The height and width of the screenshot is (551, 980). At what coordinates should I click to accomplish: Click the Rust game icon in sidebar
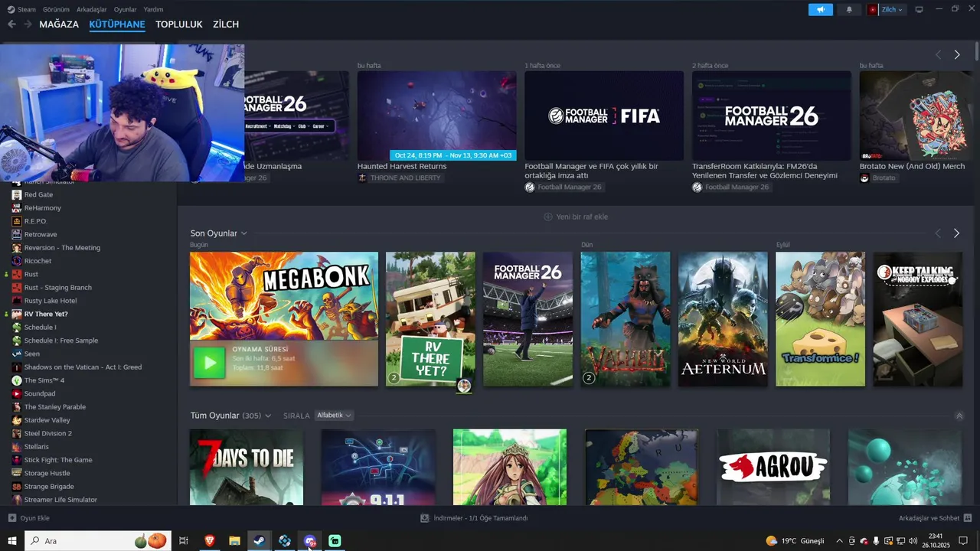(x=17, y=274)
